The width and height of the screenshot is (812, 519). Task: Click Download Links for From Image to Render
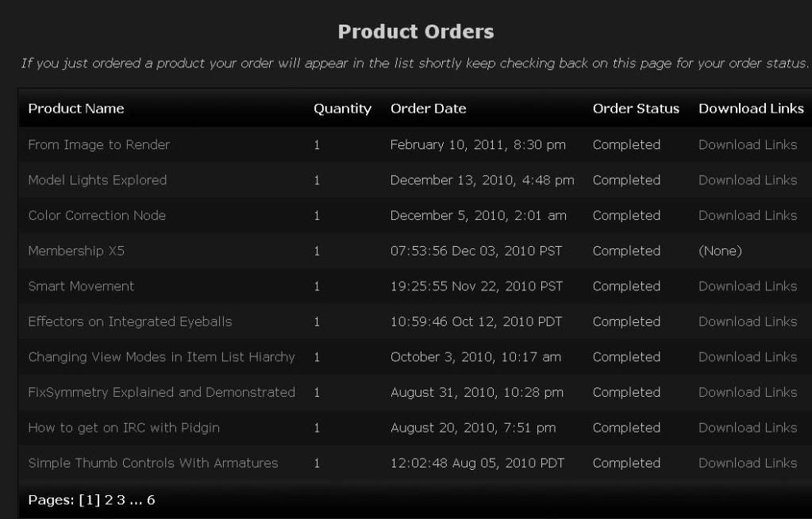(747, 144)
